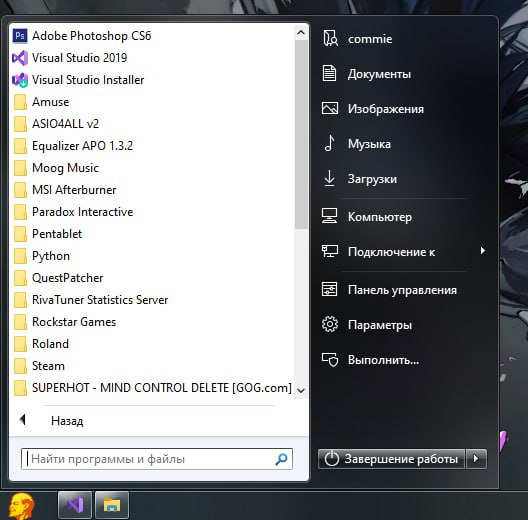The height and width of the screenshot is (520, 528).
Task: Click the Подключение к label
Action: 391,252
